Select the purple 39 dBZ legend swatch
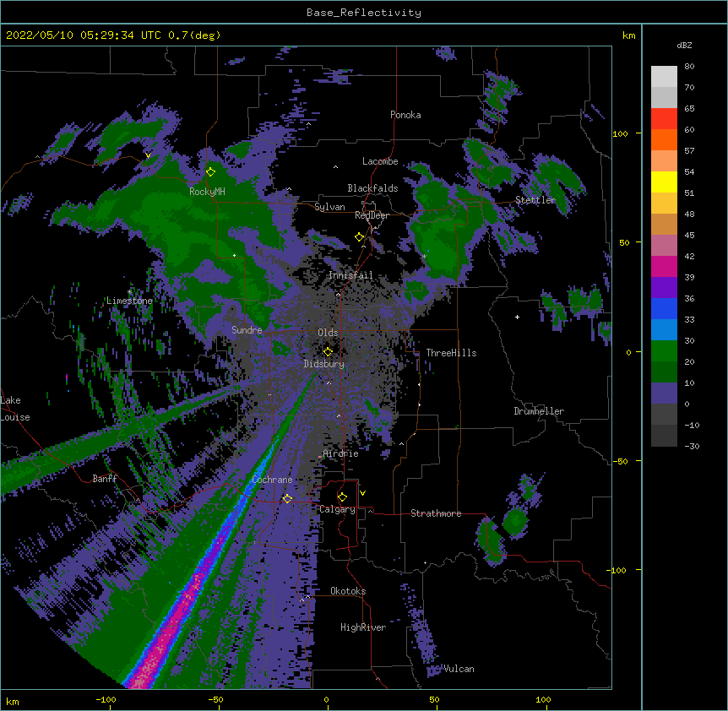Viewport: 728px width, 711px height. pyautogui.click(x=664, y=288)
